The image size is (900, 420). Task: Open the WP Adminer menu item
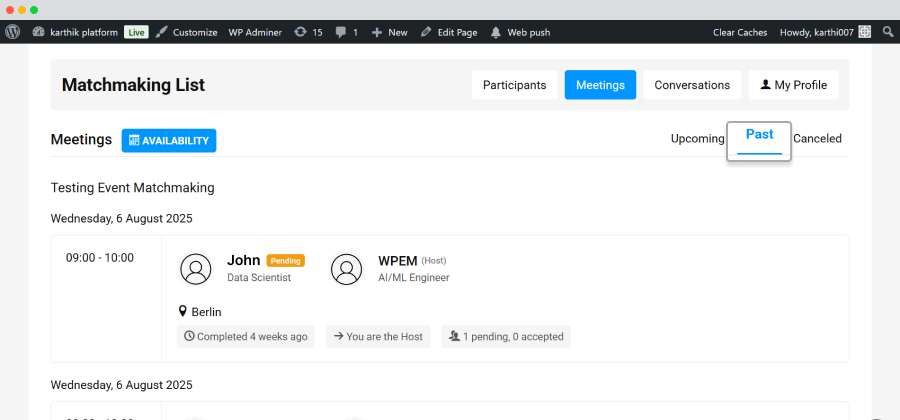(255, 33)
